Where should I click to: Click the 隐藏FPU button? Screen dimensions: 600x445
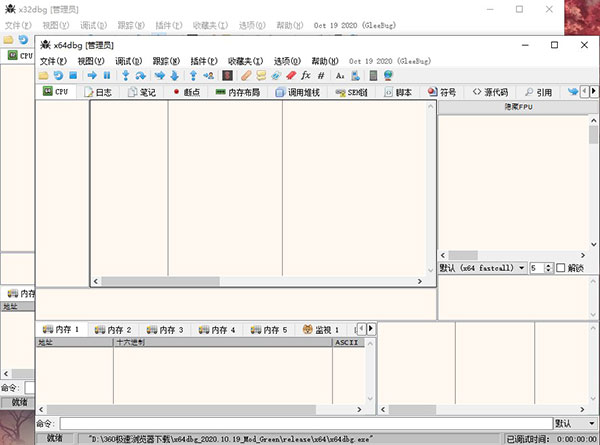tap(517, 106)
